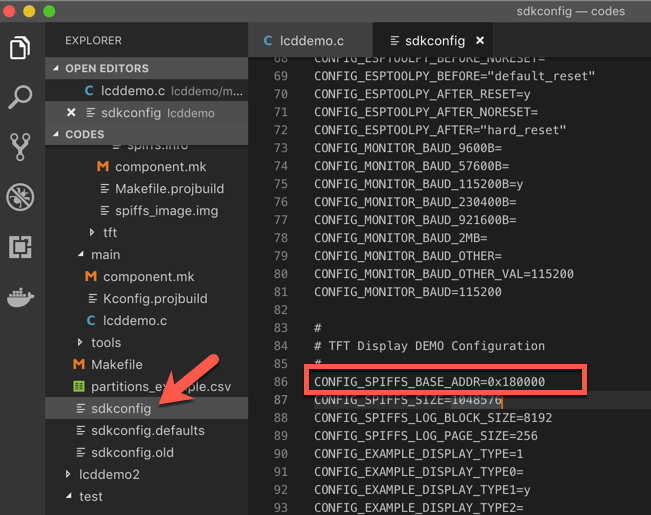651x515 pixels.
Task: Click line CONFIG_ESPTOOLPY_AFTER="hard_reset"
Action: pyautogui.click(x=440, y=130)
